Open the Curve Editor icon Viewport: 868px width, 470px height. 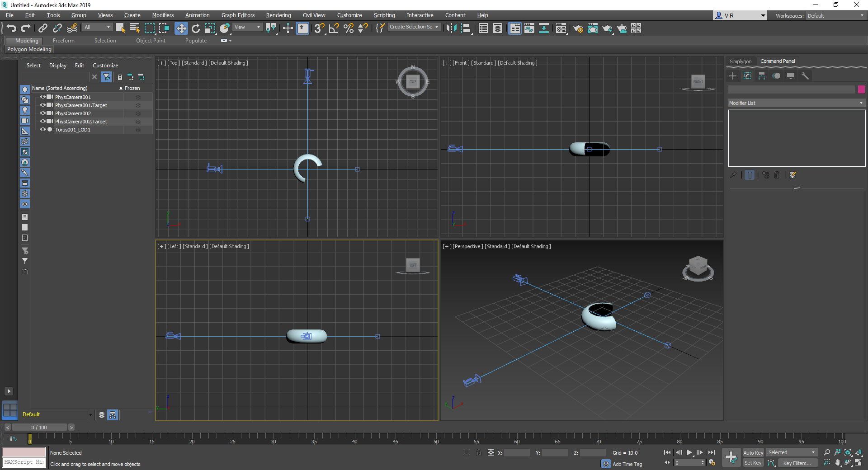(529, 28)
